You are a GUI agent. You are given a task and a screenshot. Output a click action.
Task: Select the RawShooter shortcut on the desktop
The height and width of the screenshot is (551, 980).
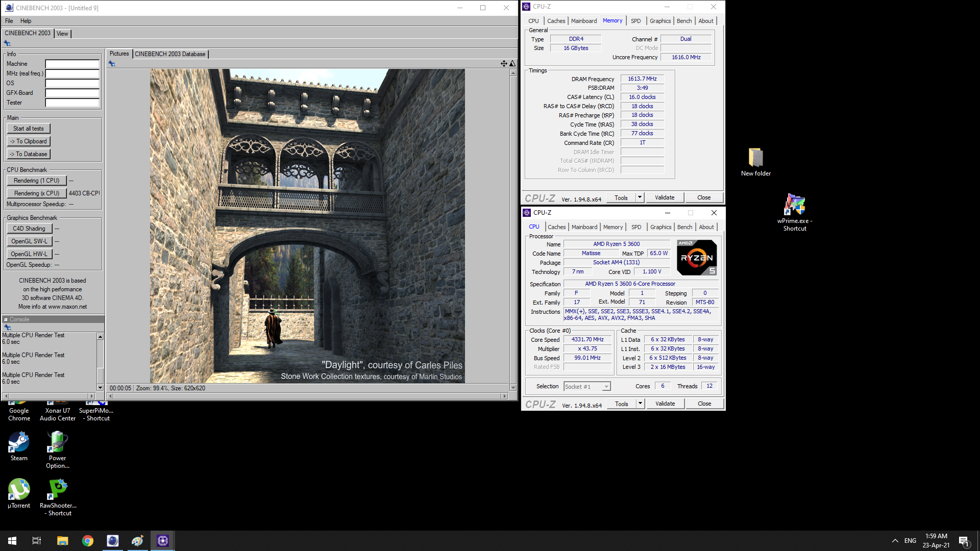pyautogui.click(x=58, y=497)
